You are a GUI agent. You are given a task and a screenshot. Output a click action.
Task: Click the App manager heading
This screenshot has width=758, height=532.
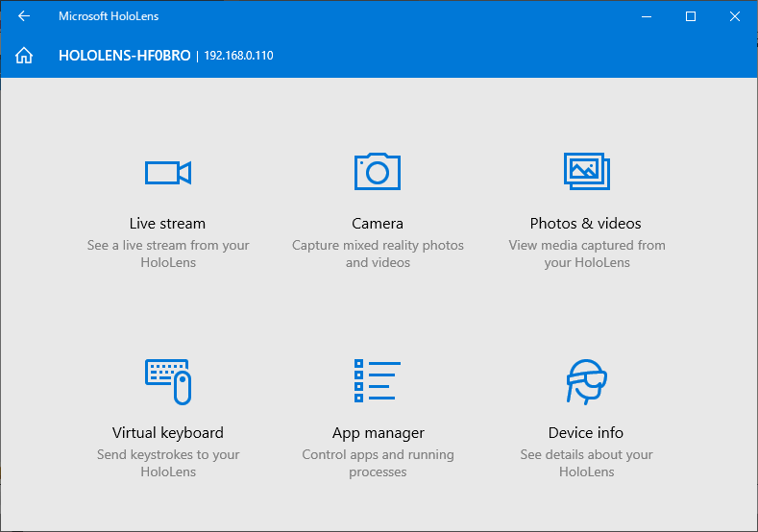click(378, 433)
